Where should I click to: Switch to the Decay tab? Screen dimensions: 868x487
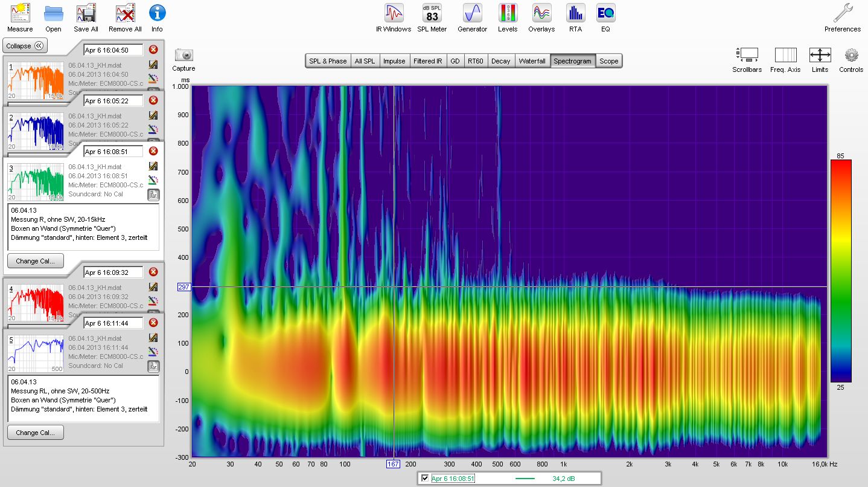tap(500, 61)
